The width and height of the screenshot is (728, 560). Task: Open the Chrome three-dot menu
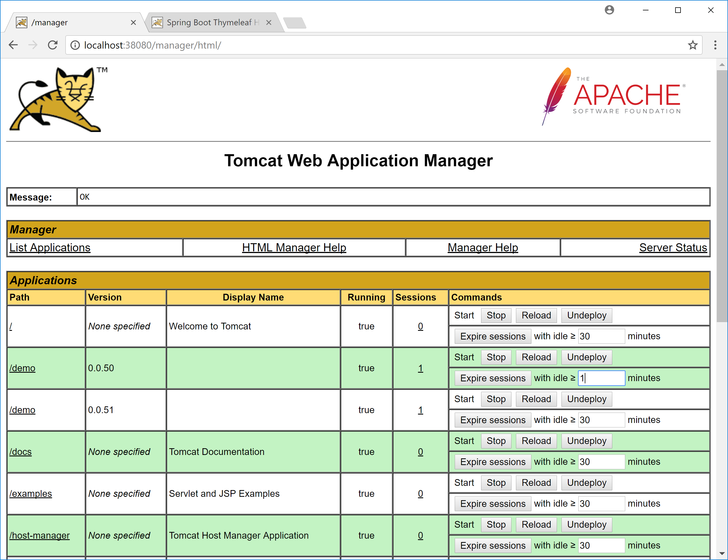click(715, 45)
